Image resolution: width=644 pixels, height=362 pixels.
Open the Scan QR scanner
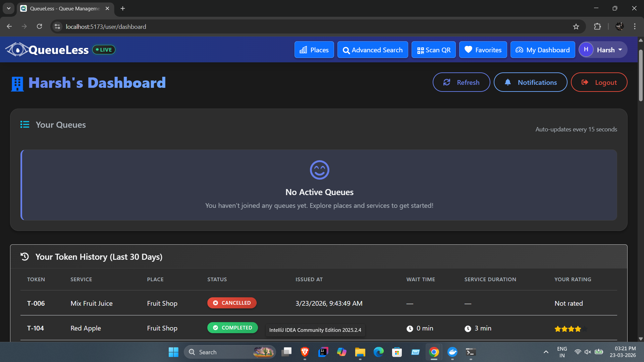(433, 50)
